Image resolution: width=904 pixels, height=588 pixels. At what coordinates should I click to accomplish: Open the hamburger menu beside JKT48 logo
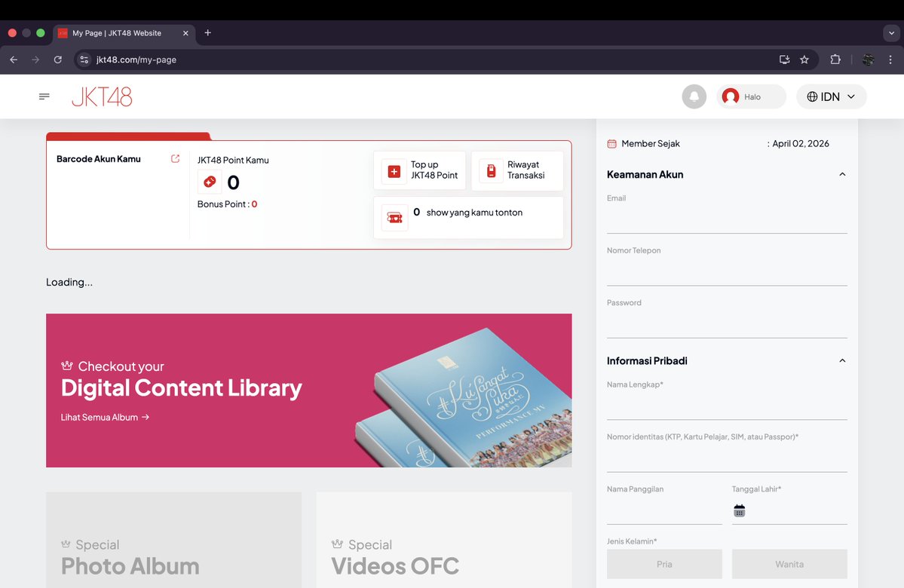(44, 96)
